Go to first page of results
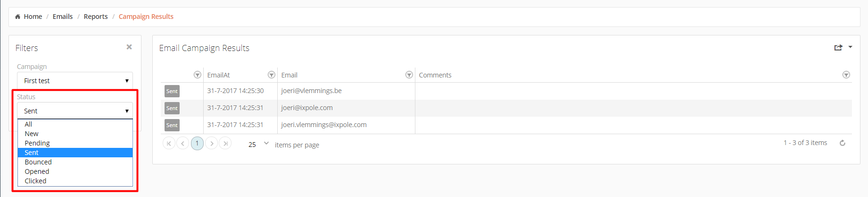Screen dimensions: 868x197 tap(169, 143)
